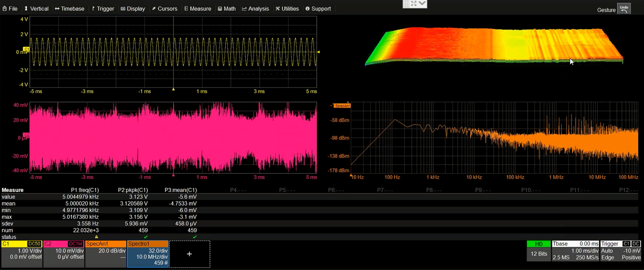644x270 pixels.
Task: Open the SpecAn1 descriptor box
Action: tap(106, 254)
